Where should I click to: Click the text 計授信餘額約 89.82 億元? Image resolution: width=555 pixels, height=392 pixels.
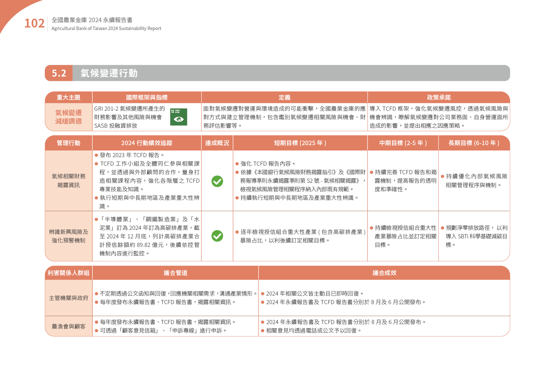134,245
